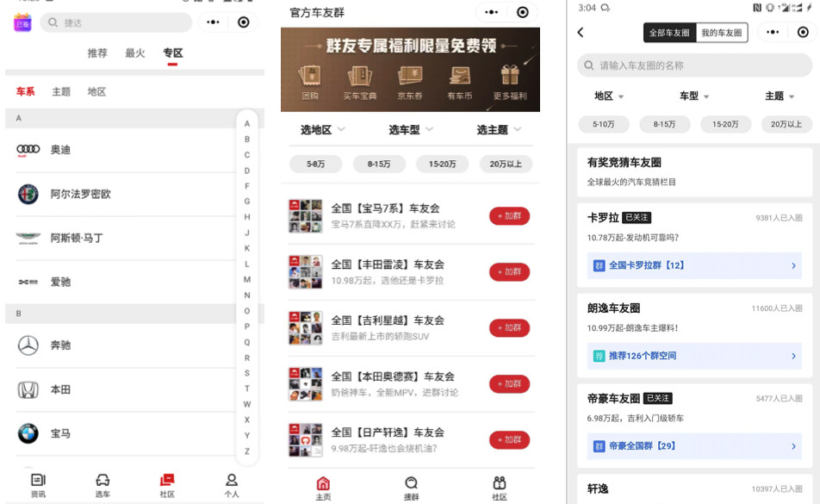Click 加群 for 宝马7系 车友会
The height and width of the screenshot is (504, 820).
tap(509, 216)
